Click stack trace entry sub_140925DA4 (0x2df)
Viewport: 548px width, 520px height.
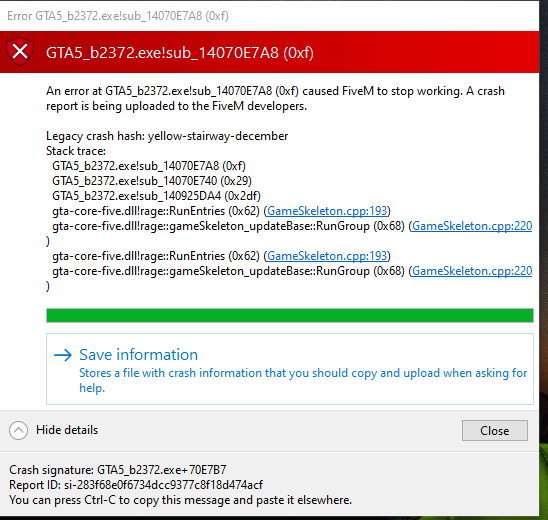(156, 196)
